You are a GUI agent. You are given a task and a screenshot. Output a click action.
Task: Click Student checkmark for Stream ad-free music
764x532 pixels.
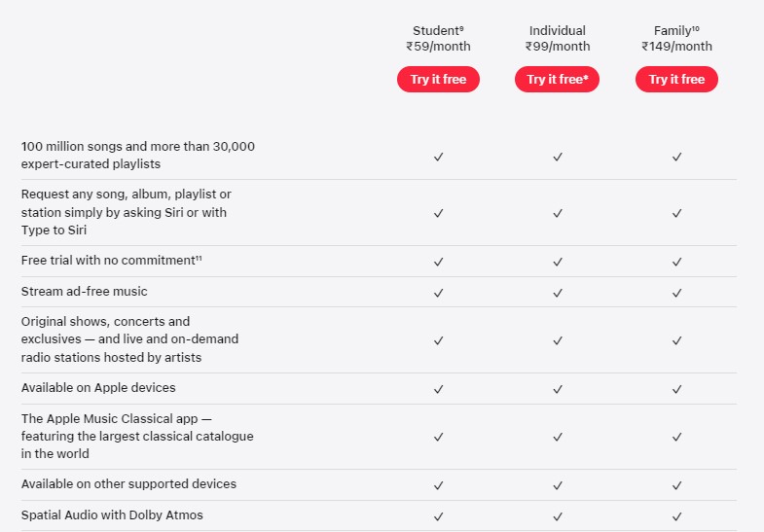[x=439, y=292]
